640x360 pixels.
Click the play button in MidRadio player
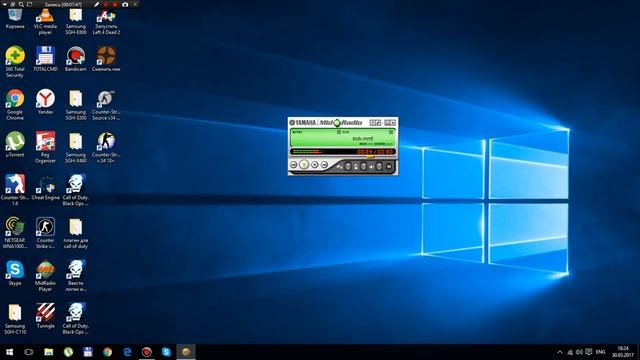click(x=304, y=164)
